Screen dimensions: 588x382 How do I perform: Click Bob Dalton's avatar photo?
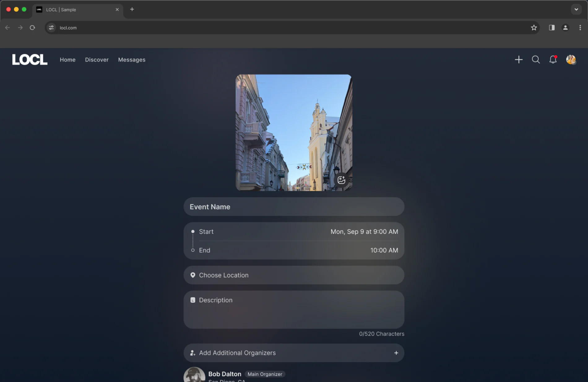(194, 375)
